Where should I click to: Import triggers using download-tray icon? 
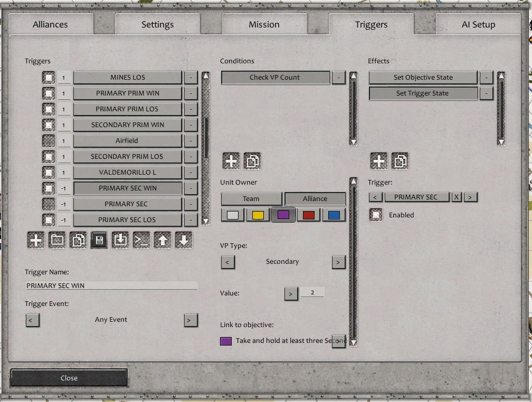(x=120, y=241)
